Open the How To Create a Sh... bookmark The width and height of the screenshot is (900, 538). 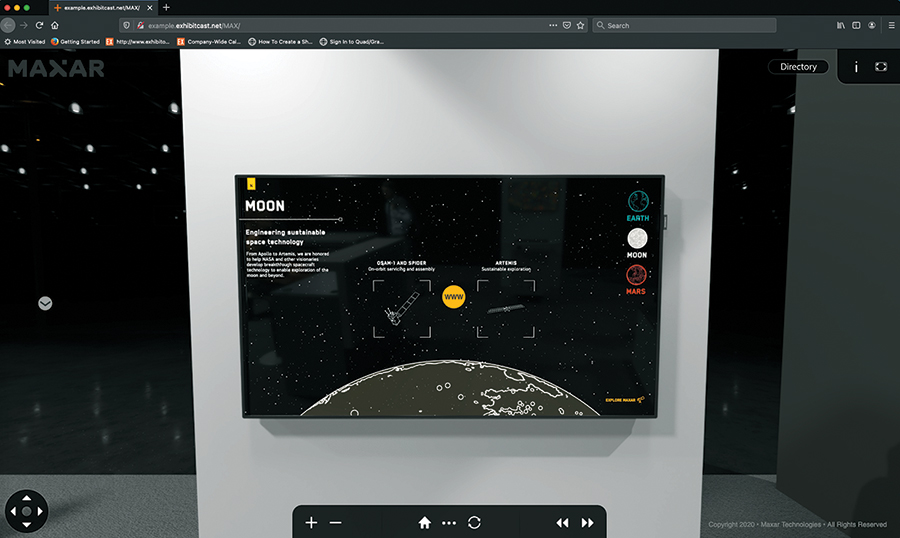click(x=280, y=41)
